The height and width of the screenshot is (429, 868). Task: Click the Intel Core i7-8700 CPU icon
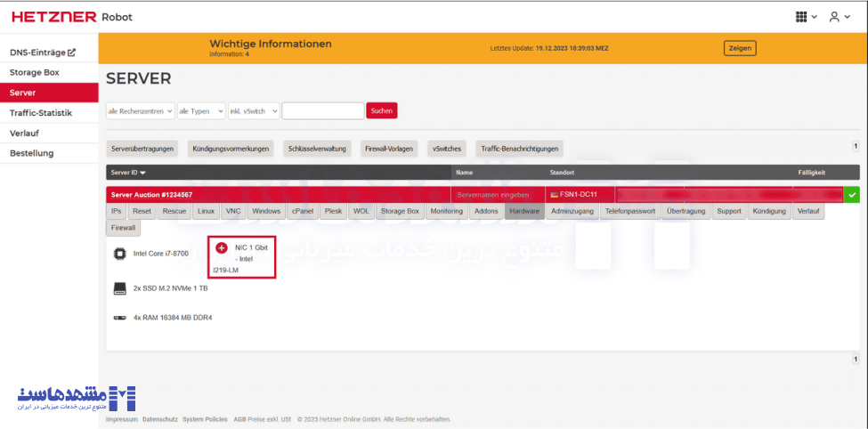click(119, 254)
